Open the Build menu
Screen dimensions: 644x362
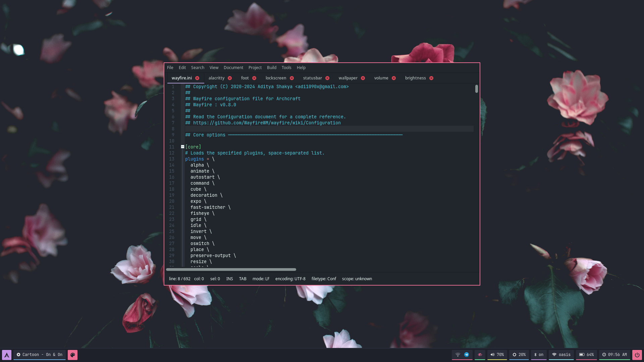click(271, 68)
